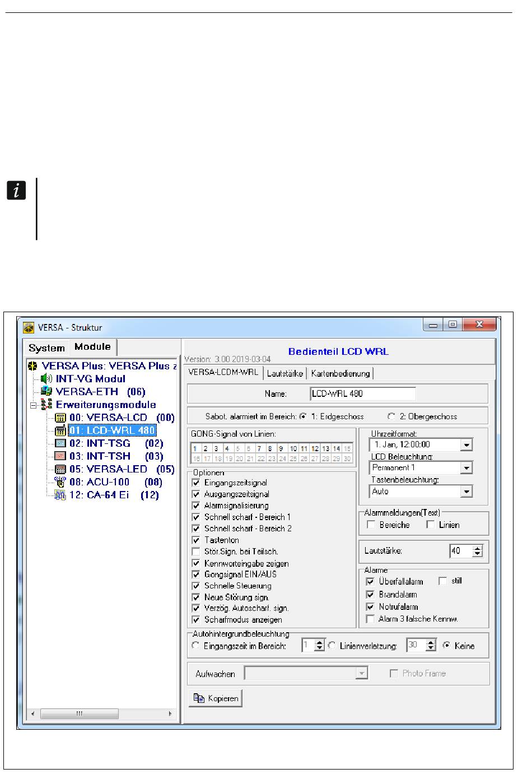This screenshot has height=783, width=532.
Task: Switch to the System tab
Action: tap(46, 348)
